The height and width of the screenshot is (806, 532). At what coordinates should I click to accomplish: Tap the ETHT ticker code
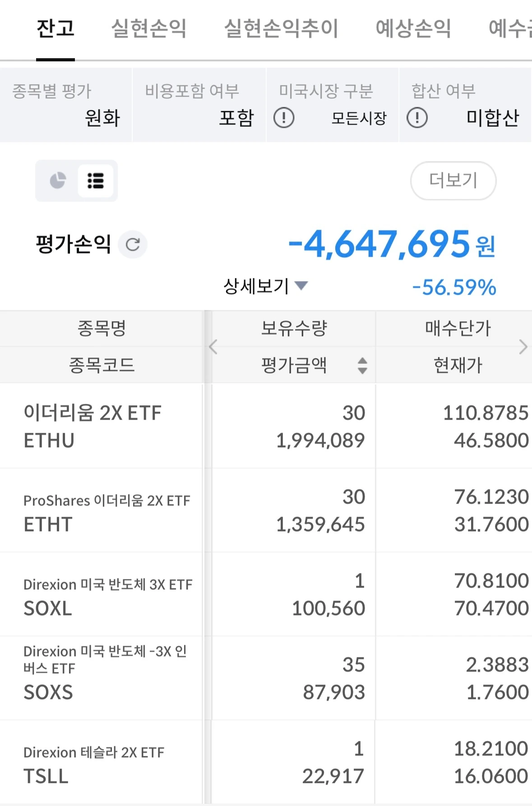point(48,524)
